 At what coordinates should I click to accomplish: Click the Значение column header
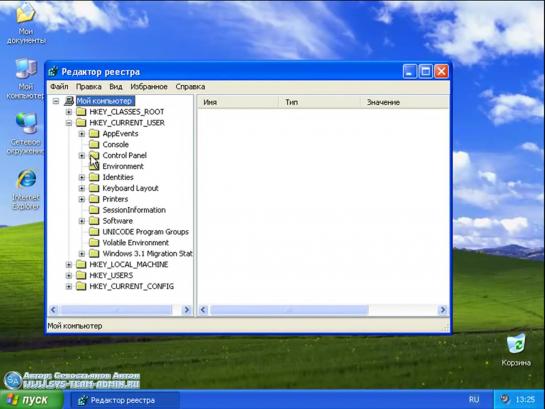coord(405,102)
